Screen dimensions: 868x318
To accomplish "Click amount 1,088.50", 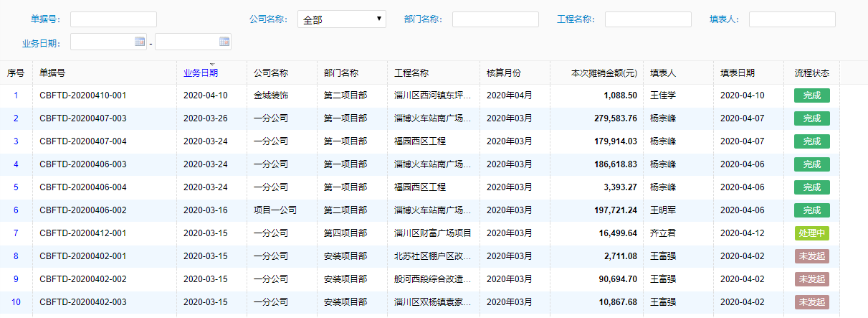I will coord(621,95).
